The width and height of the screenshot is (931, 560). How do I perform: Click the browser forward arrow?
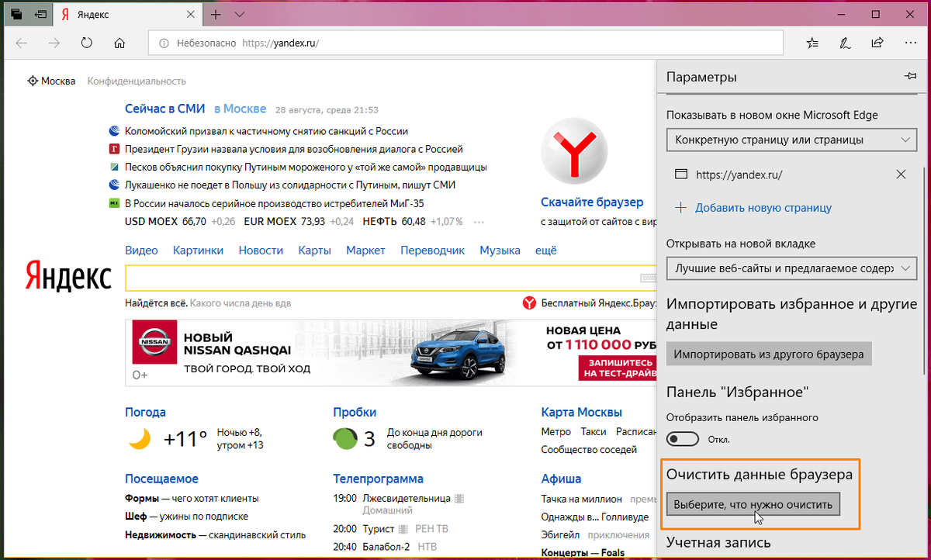coord(54,43)
